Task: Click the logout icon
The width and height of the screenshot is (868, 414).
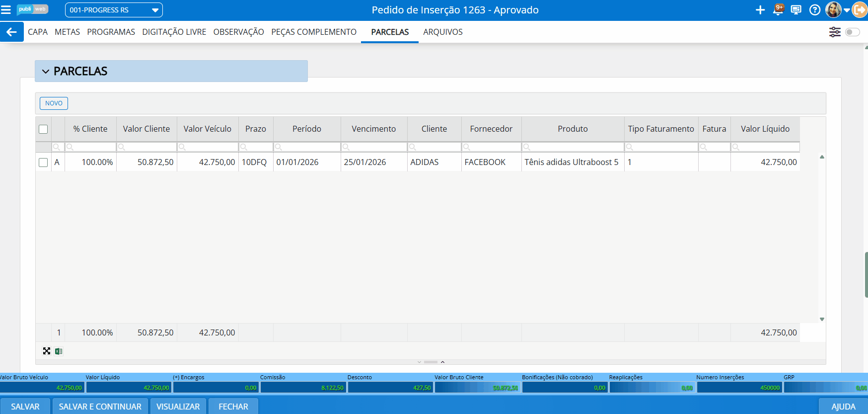Action: (x=860, y=10)
